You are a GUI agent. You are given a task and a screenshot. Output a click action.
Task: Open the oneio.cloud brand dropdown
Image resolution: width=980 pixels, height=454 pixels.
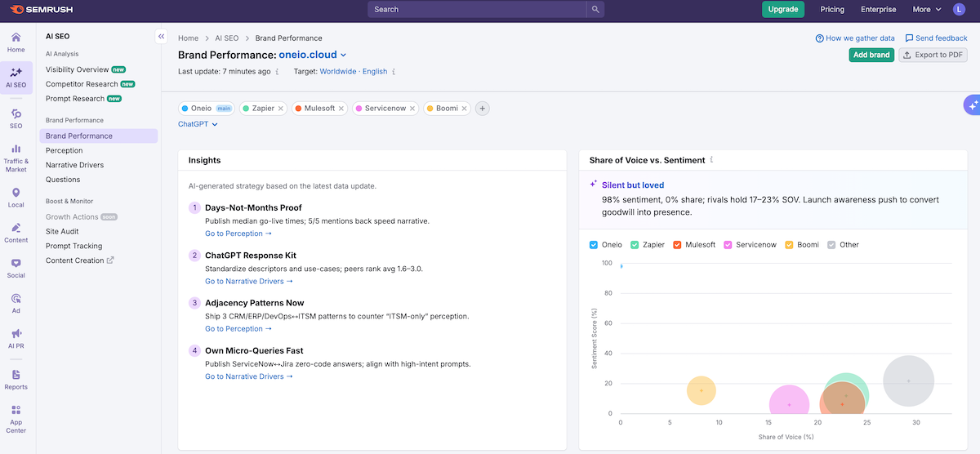(313, 55)
